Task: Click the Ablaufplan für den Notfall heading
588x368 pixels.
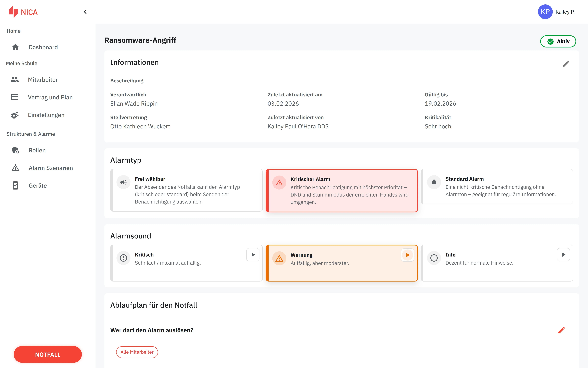Action: coord(154,305)
